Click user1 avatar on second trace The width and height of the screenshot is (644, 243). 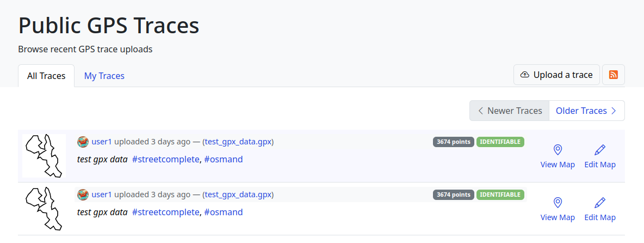pyautogui.click(x=83, y=195)
